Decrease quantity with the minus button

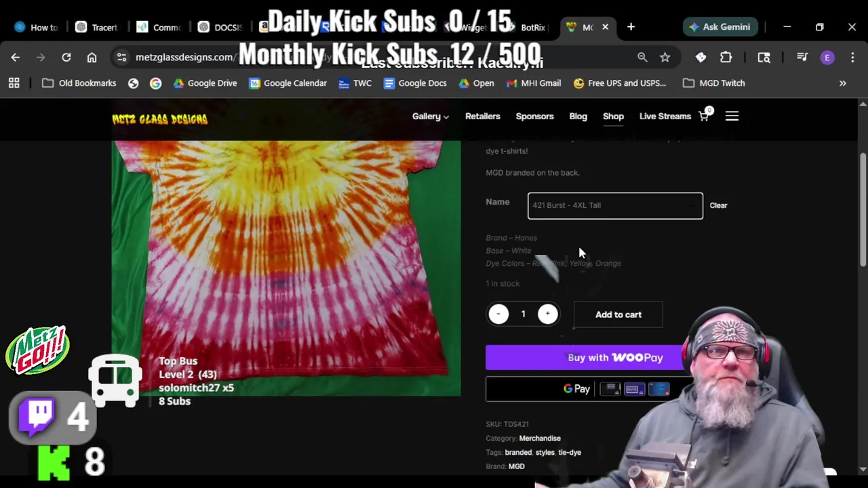pyautogui.click(x=498, y=314)
